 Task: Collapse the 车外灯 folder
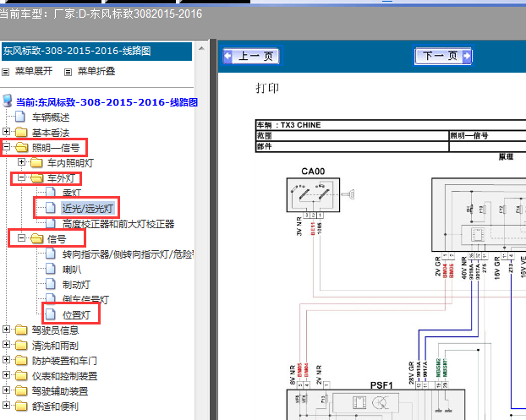(x=21, y=177)
